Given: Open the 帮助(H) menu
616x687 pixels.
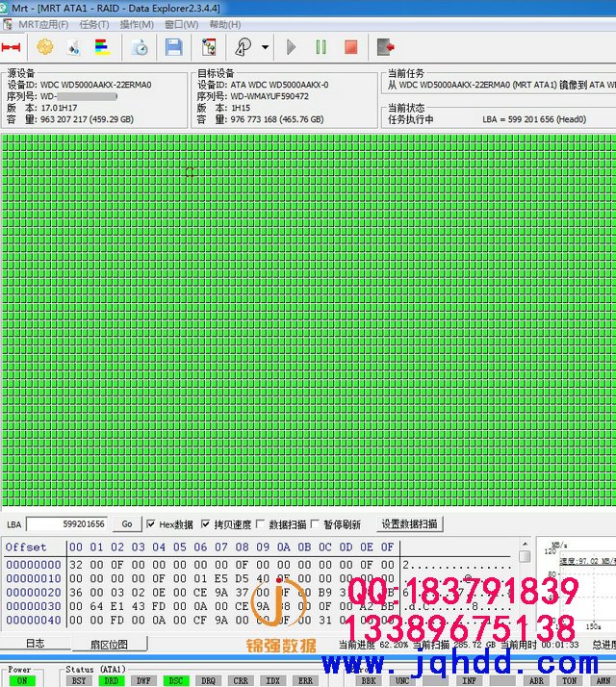Looking at the screenshot, I should point(225,25).
